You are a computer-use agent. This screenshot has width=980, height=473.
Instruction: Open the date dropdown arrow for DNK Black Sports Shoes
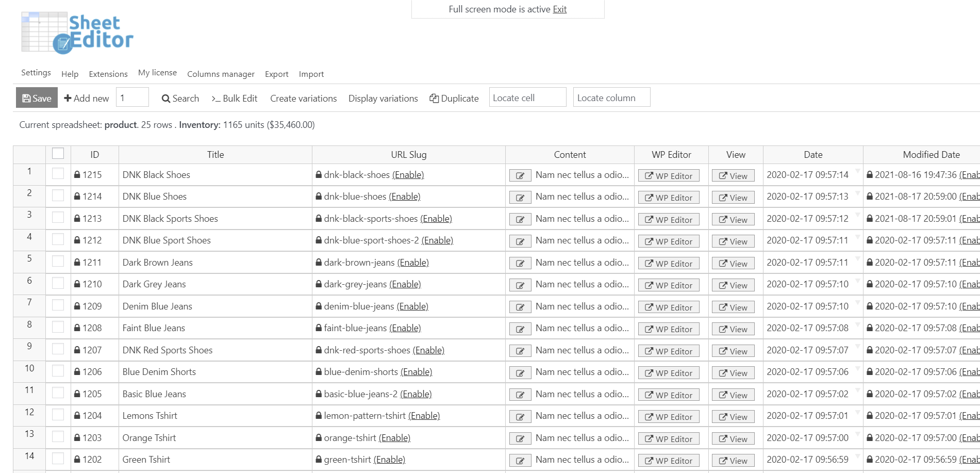click(857, 216)
